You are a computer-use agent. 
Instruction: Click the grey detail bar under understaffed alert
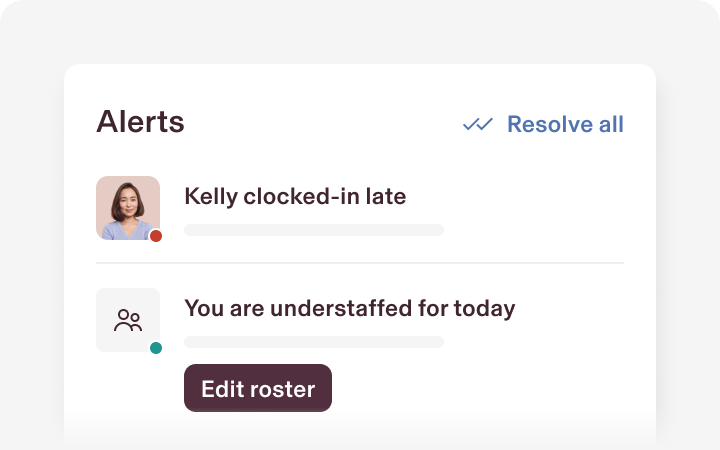coord(314,342)
